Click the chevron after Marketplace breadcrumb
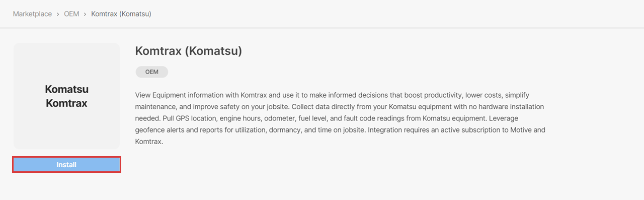The image size is (644, 200). 58,14
